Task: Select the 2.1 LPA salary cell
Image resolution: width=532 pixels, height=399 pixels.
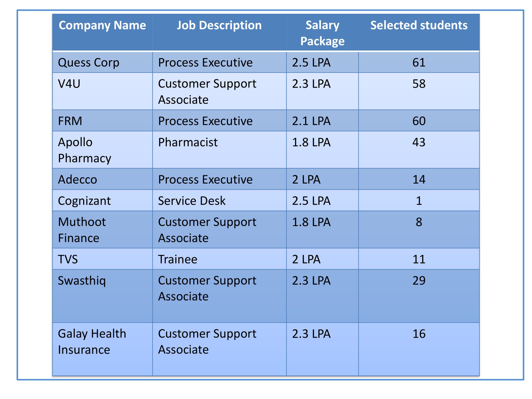Action: (x=311, y=121)
